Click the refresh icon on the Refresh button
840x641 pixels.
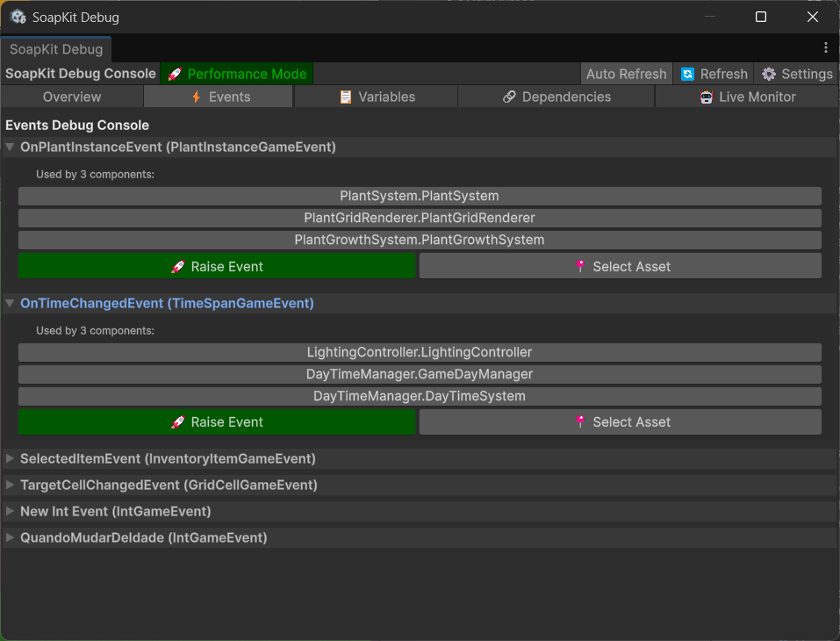pyautogui.click(x=688, y=74)
